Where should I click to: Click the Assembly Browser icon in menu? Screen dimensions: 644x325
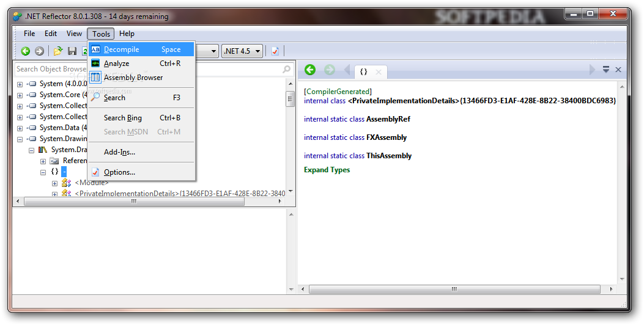pyautogui.click(x=95, y=77)
